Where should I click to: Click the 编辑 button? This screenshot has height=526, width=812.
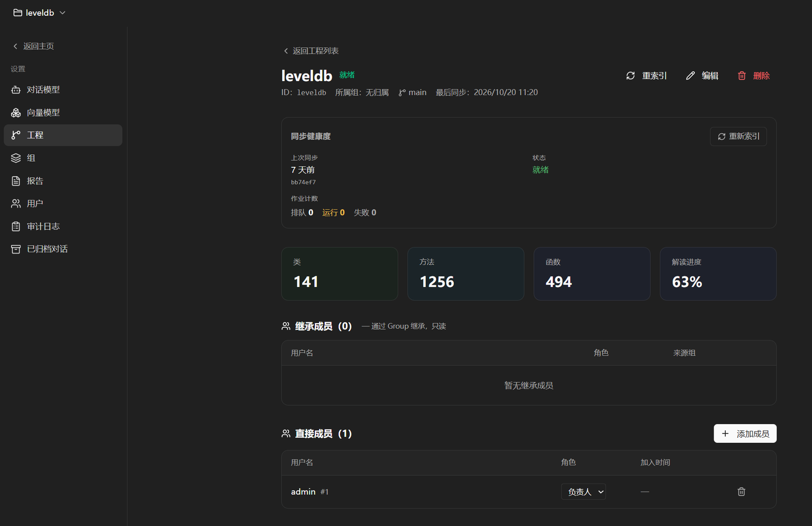click(x=702, y=76)
